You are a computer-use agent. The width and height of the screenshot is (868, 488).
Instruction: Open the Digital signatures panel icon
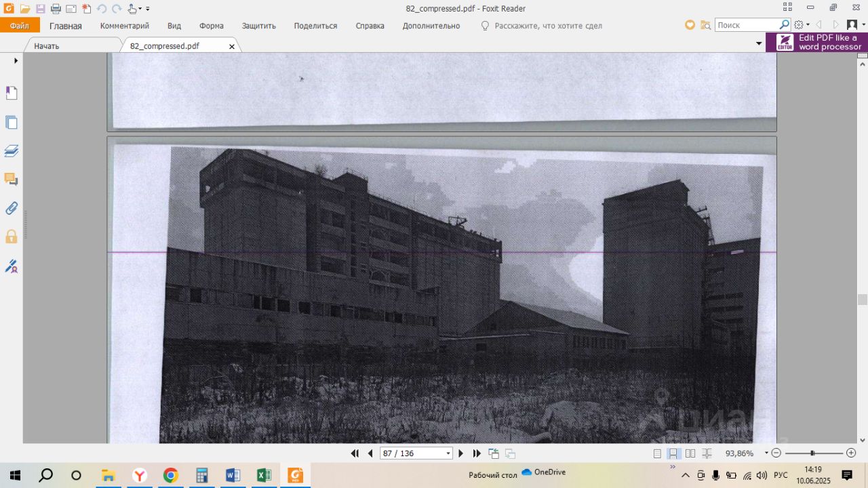coord(12,266)
